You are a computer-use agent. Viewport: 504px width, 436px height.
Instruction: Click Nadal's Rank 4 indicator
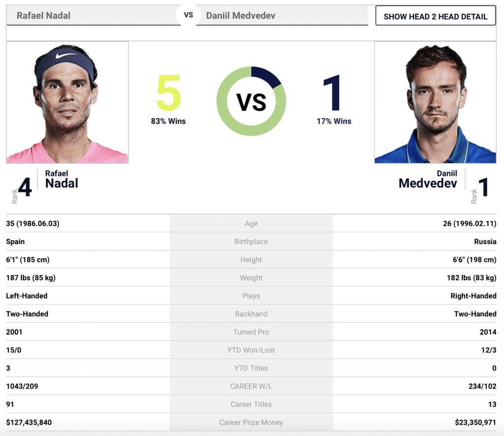click(22, 188)
